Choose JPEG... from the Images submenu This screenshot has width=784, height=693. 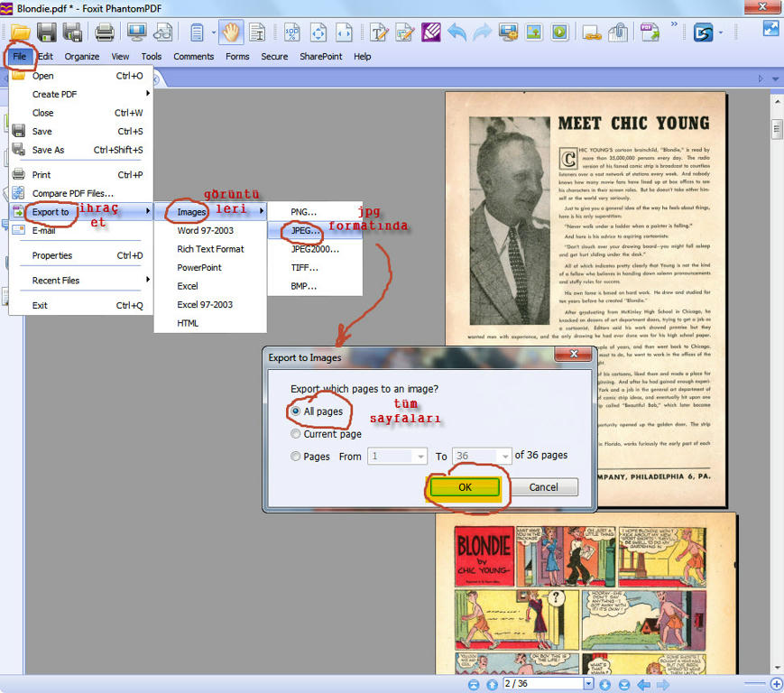[x=304, y=230]
